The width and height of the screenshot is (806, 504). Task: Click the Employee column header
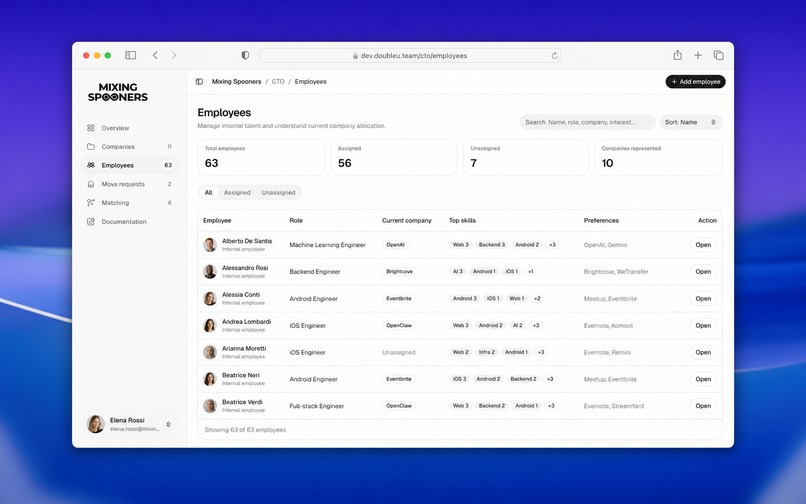(x=217, y=220)
